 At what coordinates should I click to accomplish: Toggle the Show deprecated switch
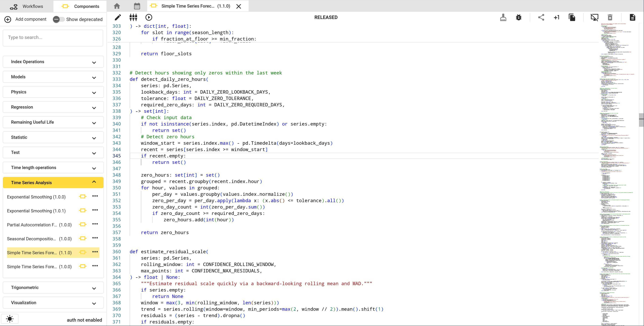point(59,19)
